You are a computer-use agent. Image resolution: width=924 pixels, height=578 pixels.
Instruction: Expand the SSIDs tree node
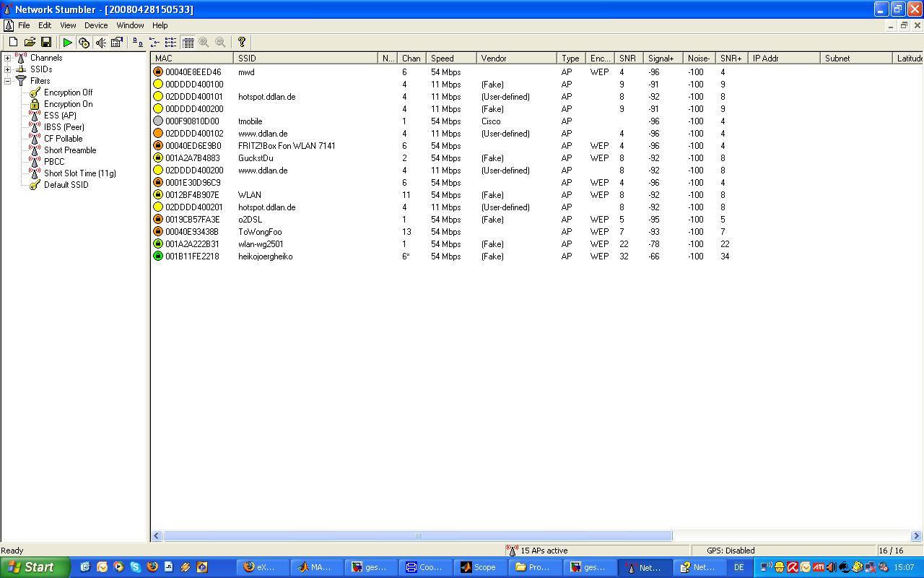[7, 69]
